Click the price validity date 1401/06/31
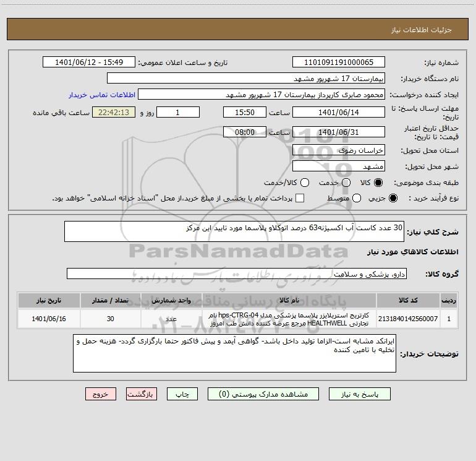Image resolution: width=476 pixels, height=461 pixels. pos(339,132)
